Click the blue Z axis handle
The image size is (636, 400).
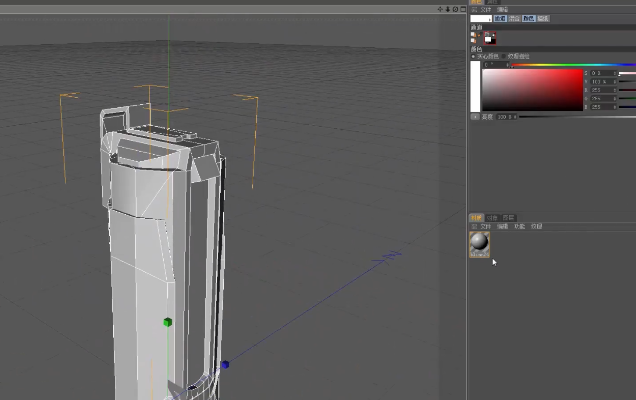coord(225,365)
